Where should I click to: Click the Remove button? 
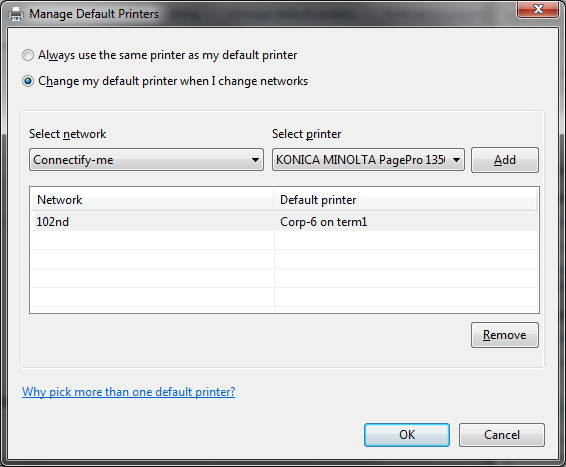505,335
